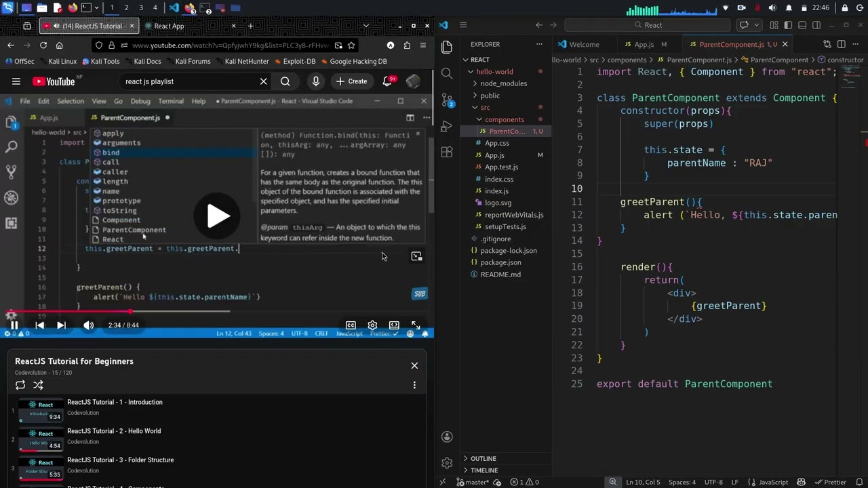Seek on the YouTube video progress bar
The image size is (868, 488).
(217, 312)
